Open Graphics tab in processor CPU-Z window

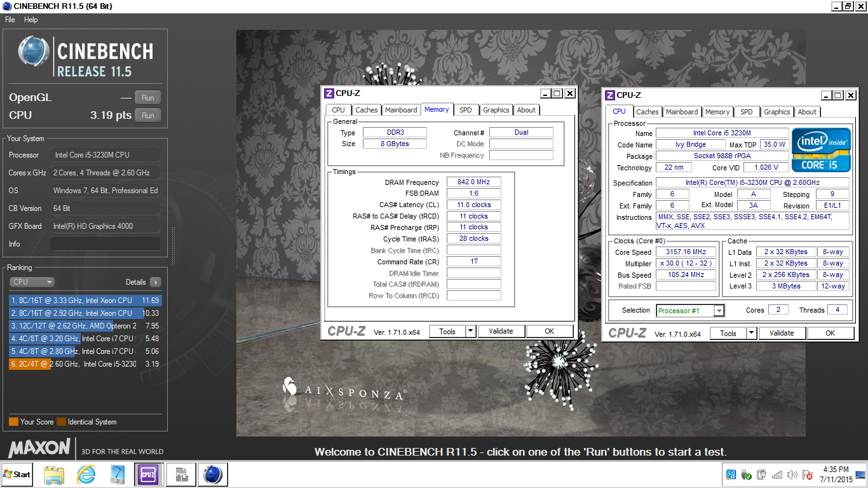pos(777,112)
